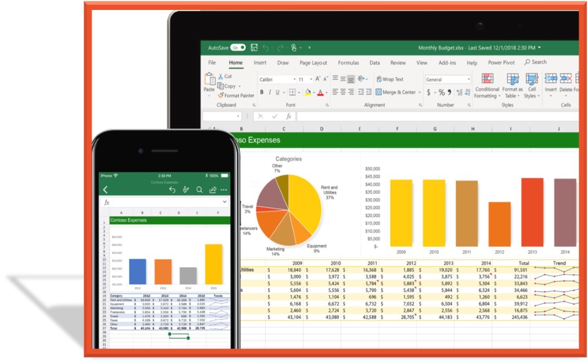This screenshot has height=364, width=588.
Task: Click the Cut button in Clipboard
Action: point(225,76)
